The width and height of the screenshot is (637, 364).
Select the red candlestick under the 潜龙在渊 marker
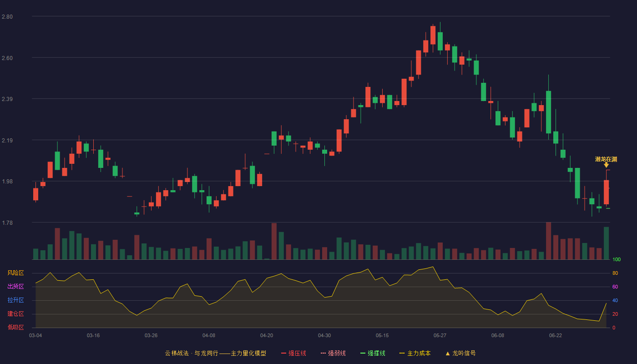(606, 192)
